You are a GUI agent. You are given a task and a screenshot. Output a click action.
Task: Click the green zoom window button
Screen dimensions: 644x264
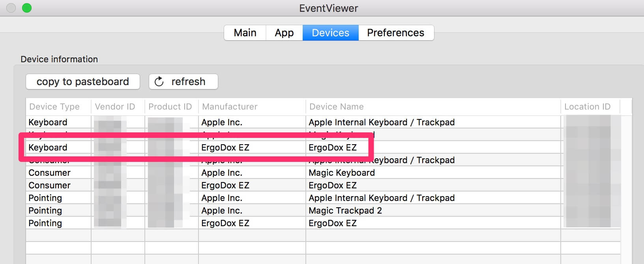[x=27, y=8]
